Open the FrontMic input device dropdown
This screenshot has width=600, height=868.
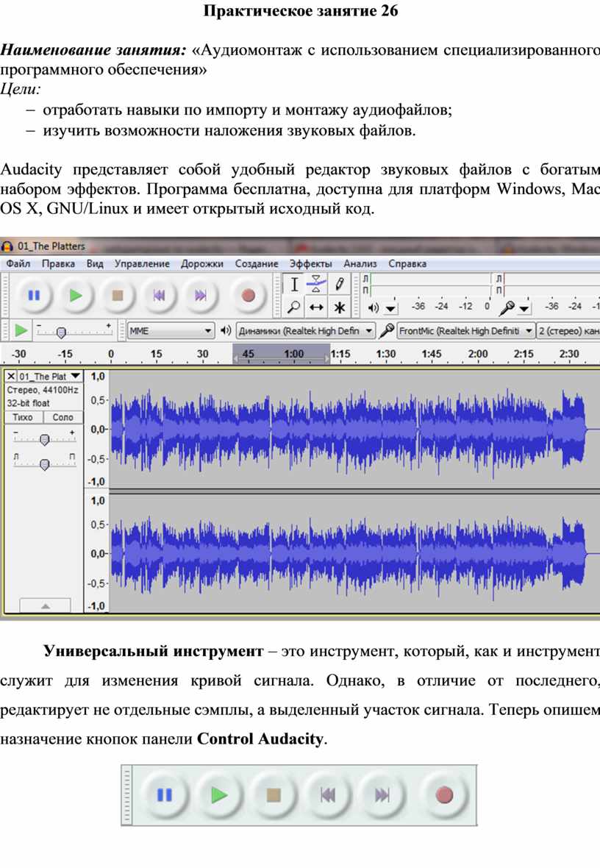point(465,330)
